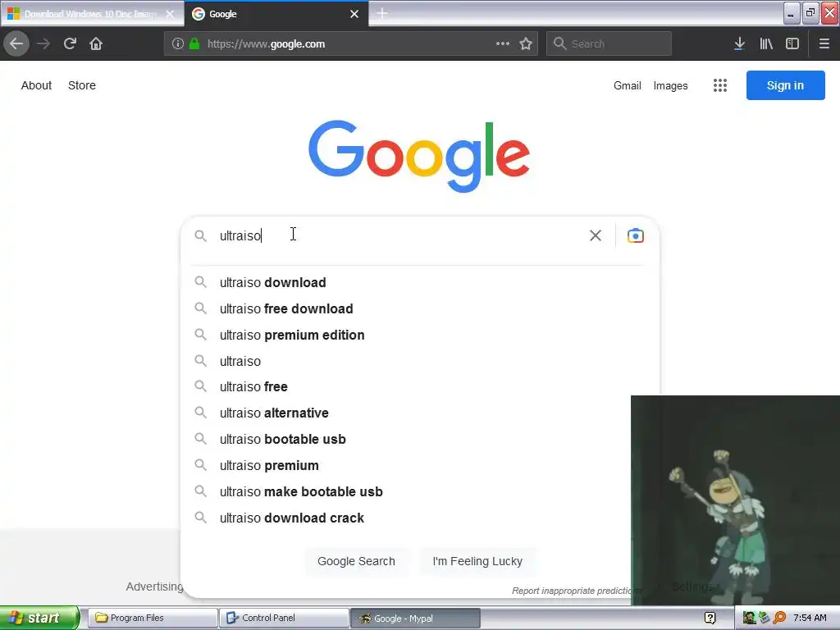
Task: Choose suggestion ultraiso download crack
Action: (407, 518)
